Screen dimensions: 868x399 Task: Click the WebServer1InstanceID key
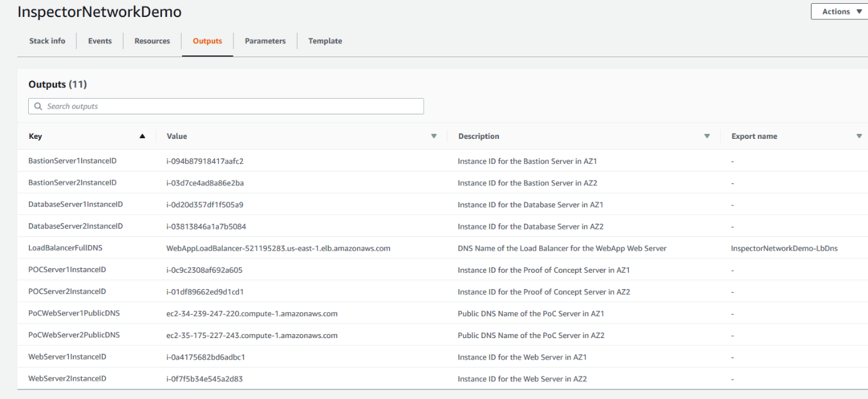(67, 357)
